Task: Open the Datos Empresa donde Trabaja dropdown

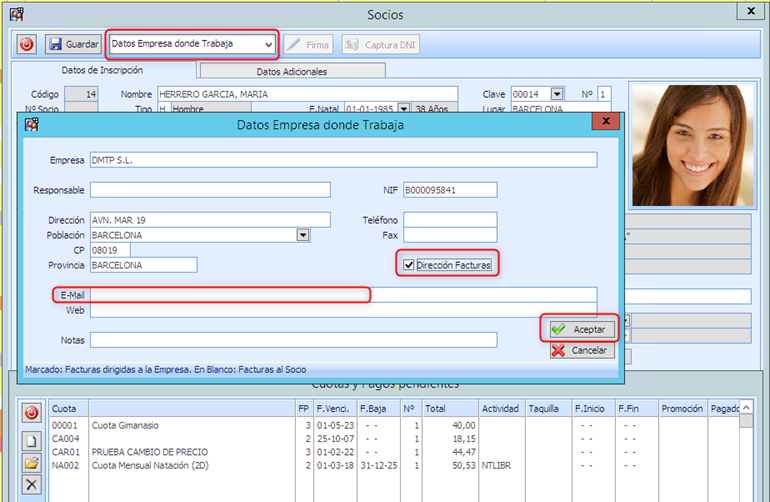Action: point(267,45)
